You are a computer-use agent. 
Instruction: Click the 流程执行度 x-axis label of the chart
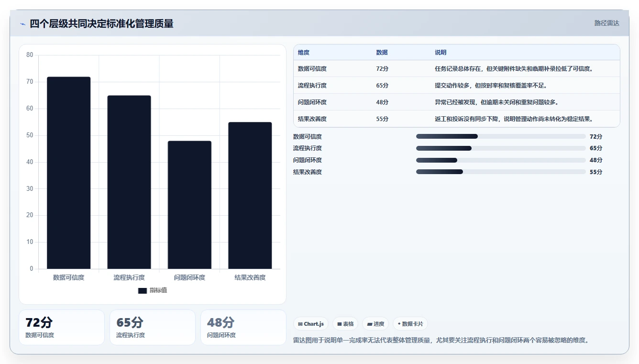coord(129,277)
